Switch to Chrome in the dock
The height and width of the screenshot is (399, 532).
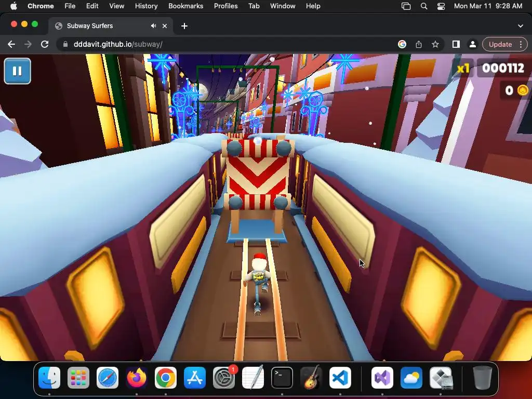click(x=166, y=378)
